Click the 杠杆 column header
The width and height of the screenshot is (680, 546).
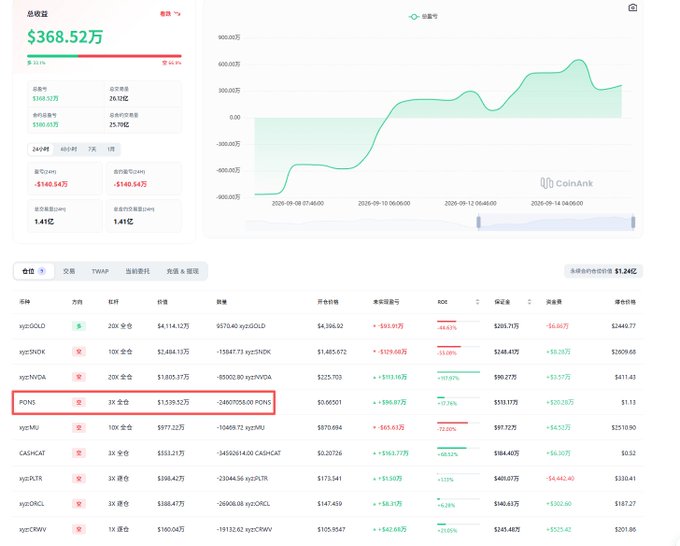[x=113, y=301]
